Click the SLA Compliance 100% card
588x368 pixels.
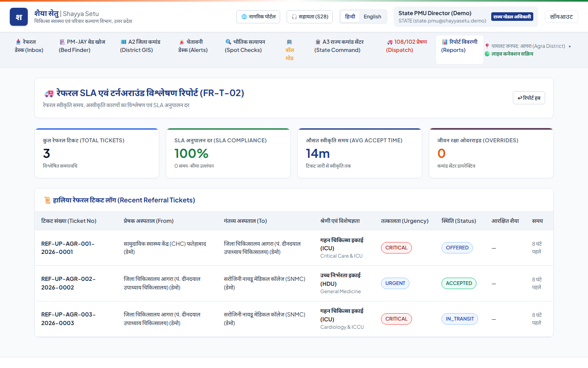tap(228, 153)
